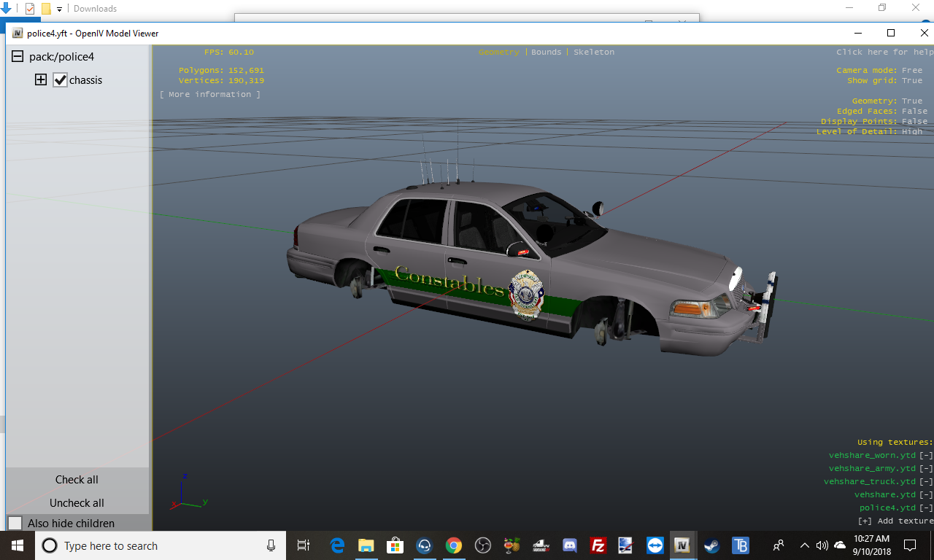Click the OpenIV icon in the taskbar
934x560 pixels.
click(x=683, y=545)
